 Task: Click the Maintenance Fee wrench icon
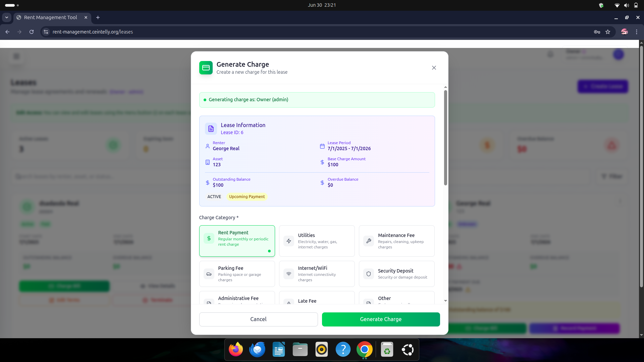click(x=368, y=241)
